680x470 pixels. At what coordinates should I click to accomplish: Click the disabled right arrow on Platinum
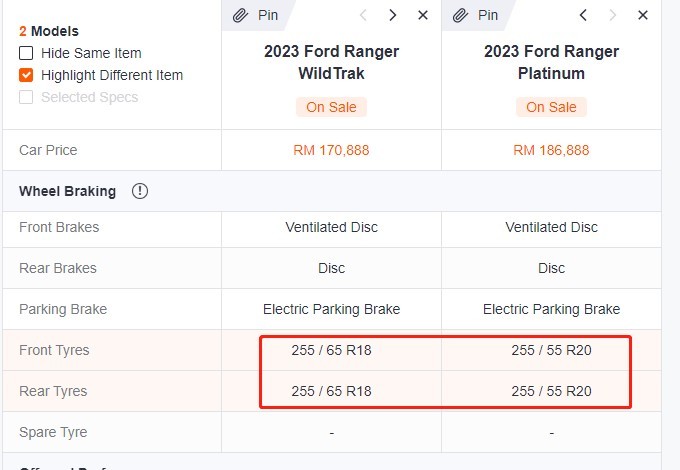point(612,15)
